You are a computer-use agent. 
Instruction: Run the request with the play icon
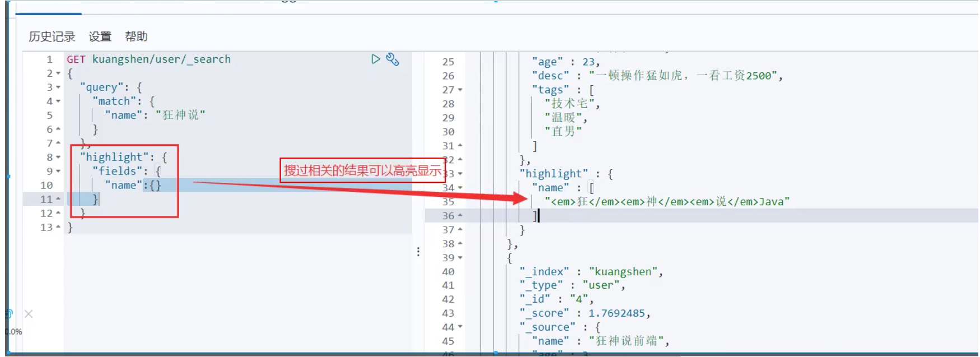click(375, 59)
